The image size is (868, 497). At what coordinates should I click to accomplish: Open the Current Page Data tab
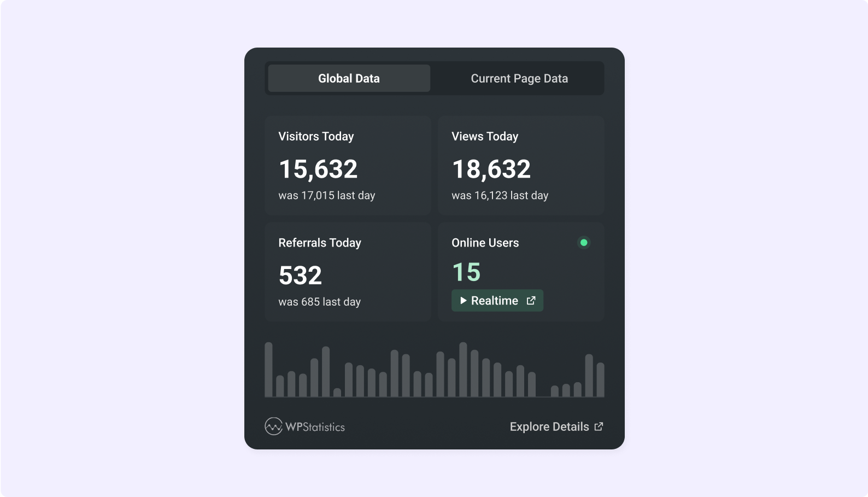pyautogui.click(x=519, y=78)
